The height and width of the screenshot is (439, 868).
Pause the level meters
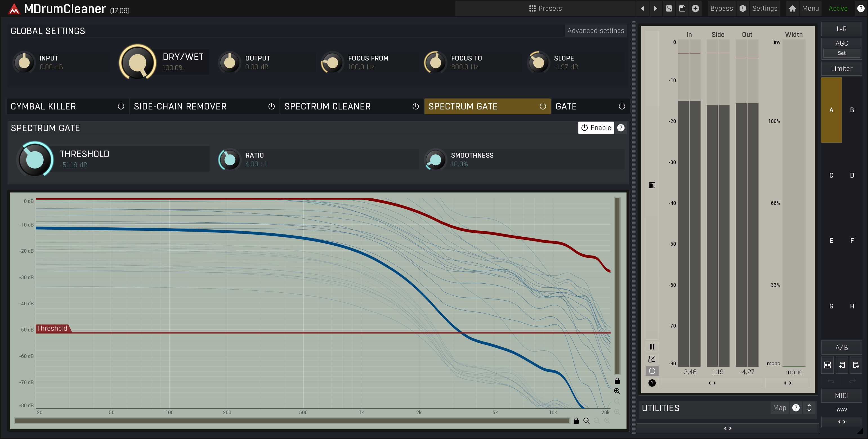pos(652,347)
